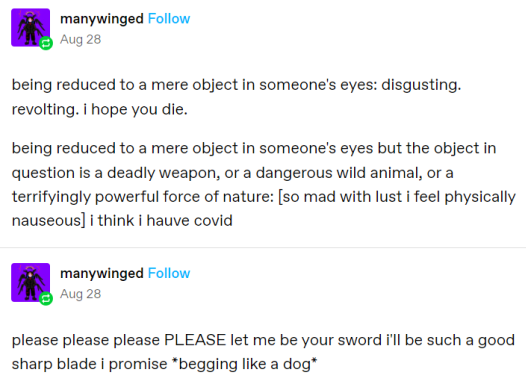Click the Aug 28 timestamp on the first post
This screenshot has width=526, height=385.
click(81, 40)
